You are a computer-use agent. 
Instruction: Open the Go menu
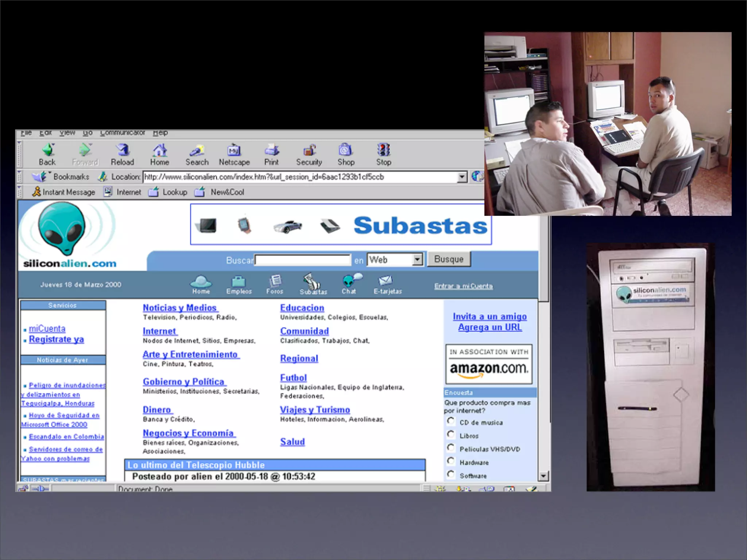87,133
